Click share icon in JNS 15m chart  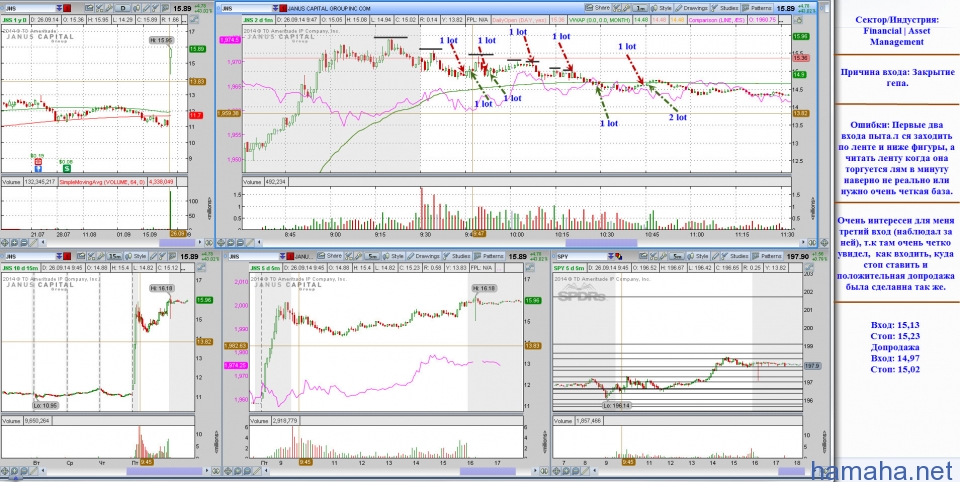coord(81,256)
